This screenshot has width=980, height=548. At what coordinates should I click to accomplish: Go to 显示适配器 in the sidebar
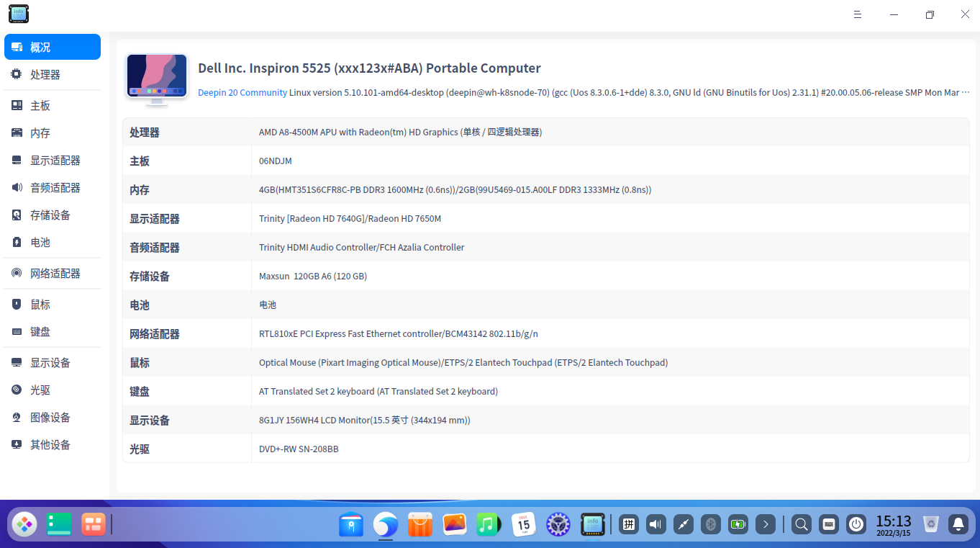(x=53, y=161)
